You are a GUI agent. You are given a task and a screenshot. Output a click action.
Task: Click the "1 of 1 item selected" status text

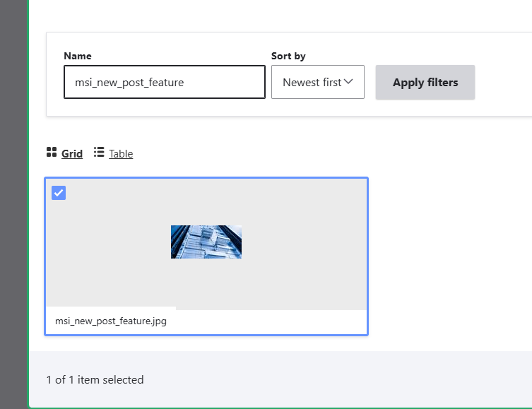coord(95,379)
